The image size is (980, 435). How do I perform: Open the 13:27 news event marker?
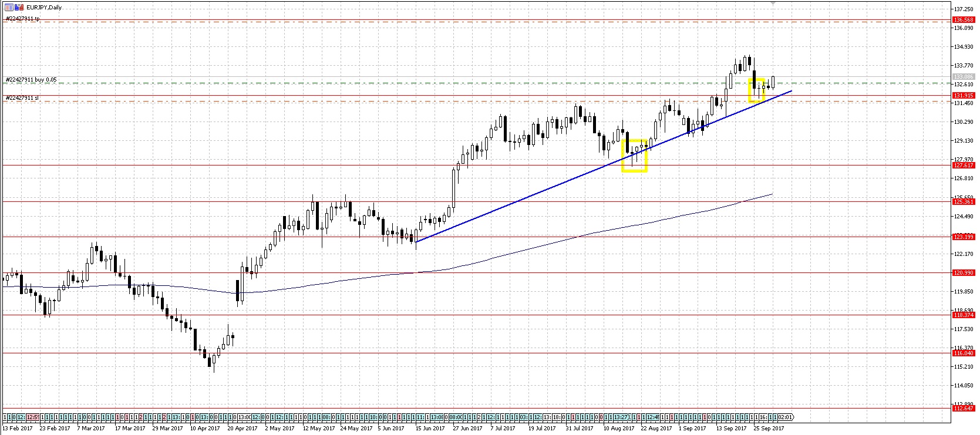tap(621, 417)
